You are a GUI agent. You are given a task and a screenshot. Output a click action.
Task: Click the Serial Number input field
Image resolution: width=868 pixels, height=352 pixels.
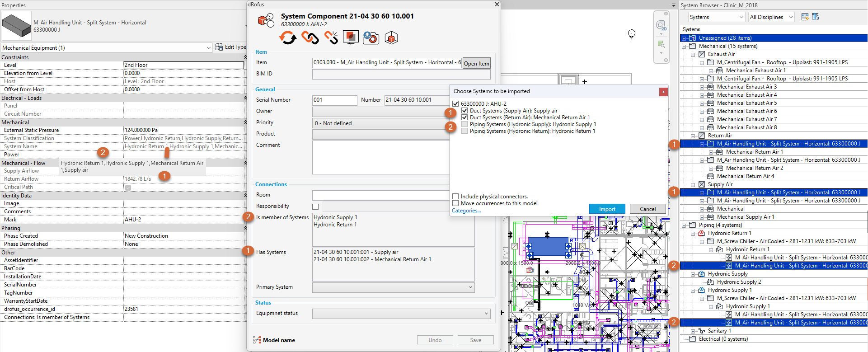point(334,100)
